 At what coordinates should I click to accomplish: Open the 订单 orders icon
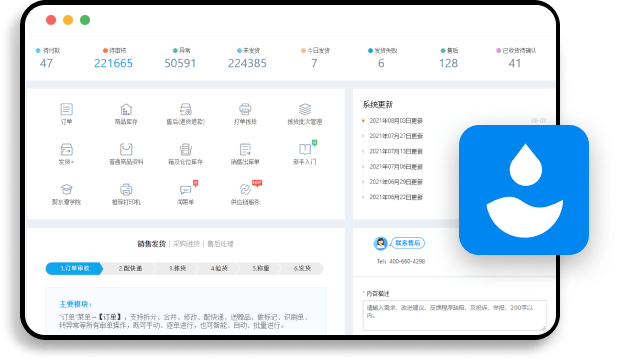click(x=66, y=109)
